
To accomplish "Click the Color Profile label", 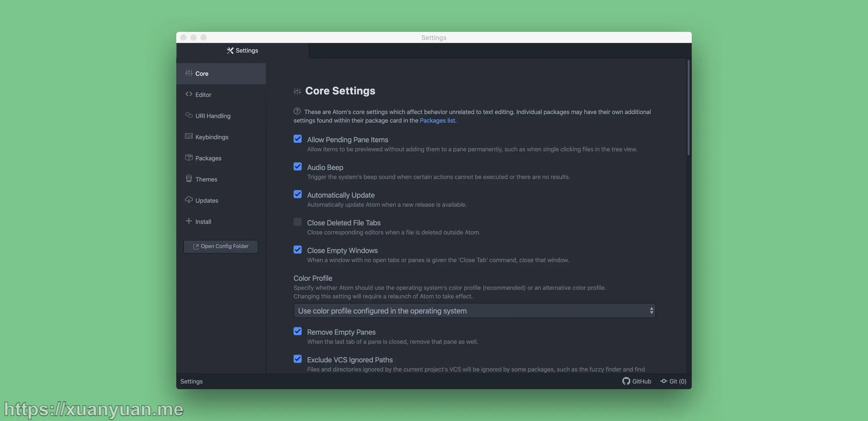I will click(x=313, y=278).
